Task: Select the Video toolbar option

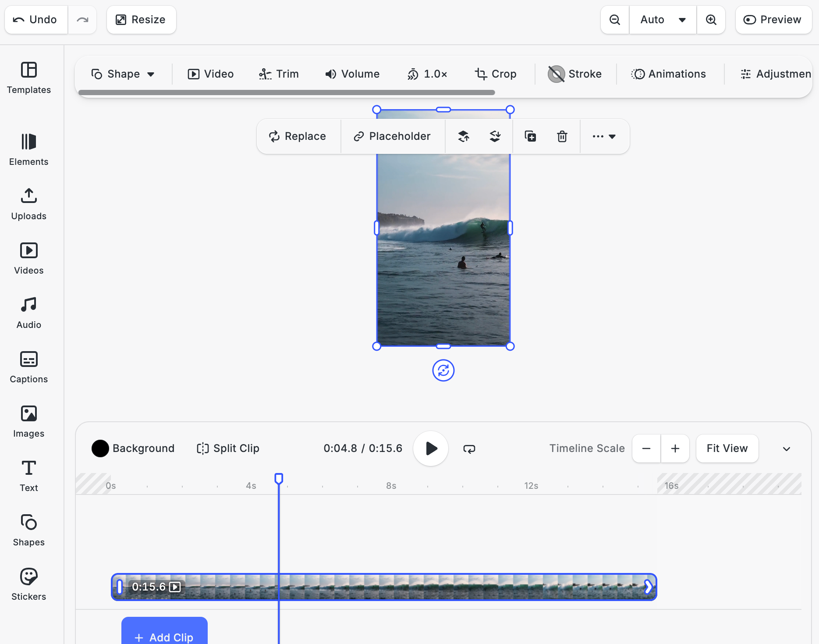Action: [x=211, y=74]
